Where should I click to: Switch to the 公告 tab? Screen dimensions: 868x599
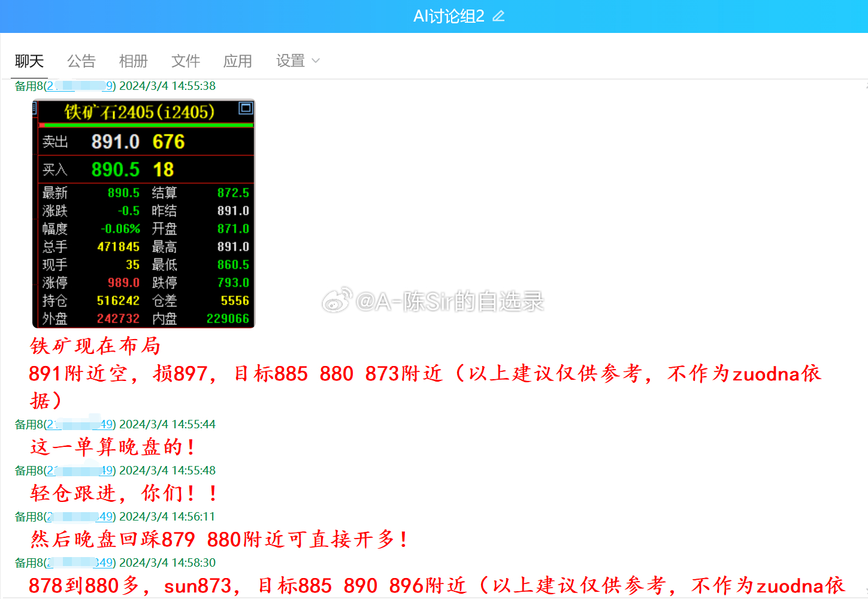[x=81, y=61]
